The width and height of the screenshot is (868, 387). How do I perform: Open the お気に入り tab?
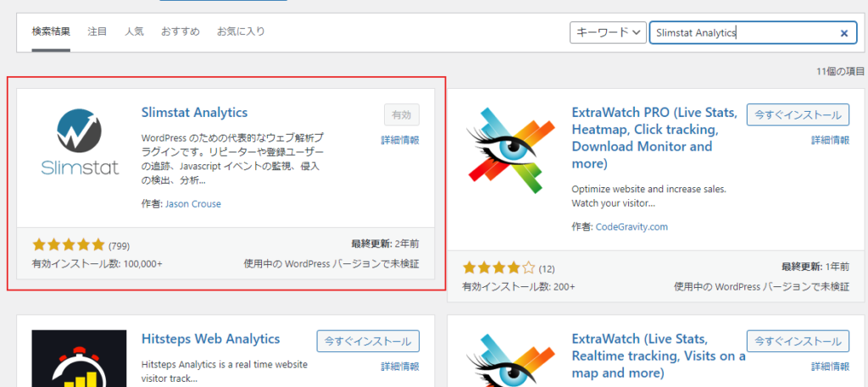pos(241,31)
